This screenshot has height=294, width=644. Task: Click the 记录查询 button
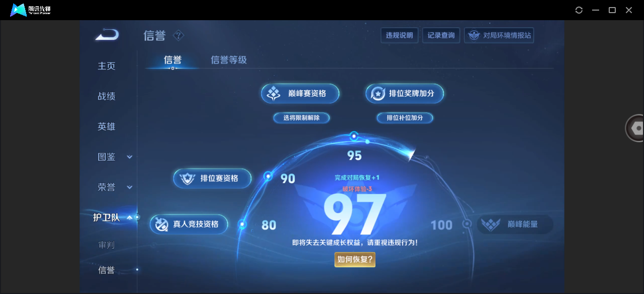coord(441,35)
